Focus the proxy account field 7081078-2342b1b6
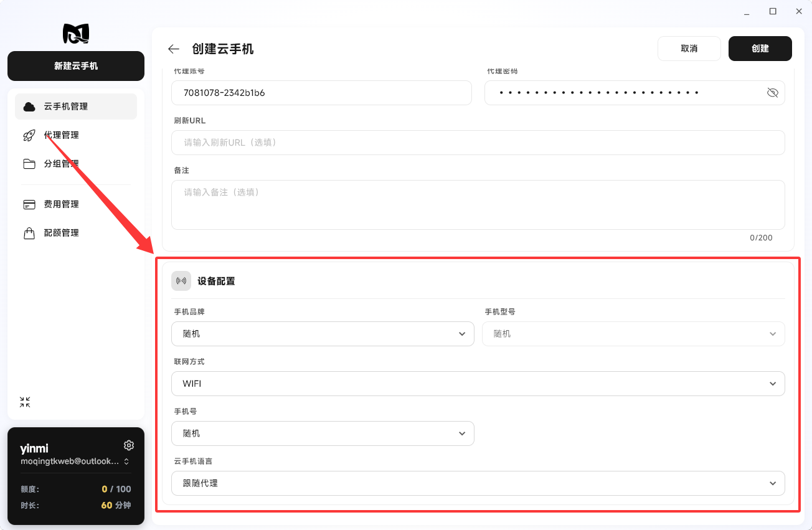Viewport: 812px width, 530px height. (321, 93)
